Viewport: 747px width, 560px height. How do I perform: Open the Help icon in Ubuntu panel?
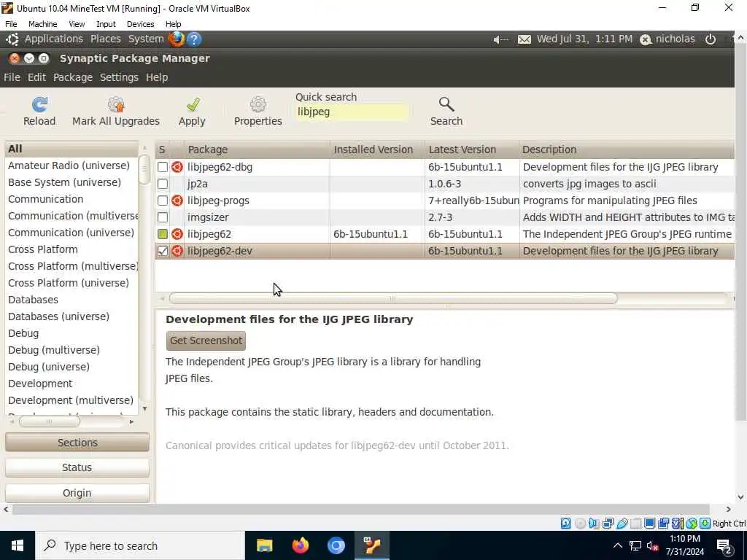194,39
